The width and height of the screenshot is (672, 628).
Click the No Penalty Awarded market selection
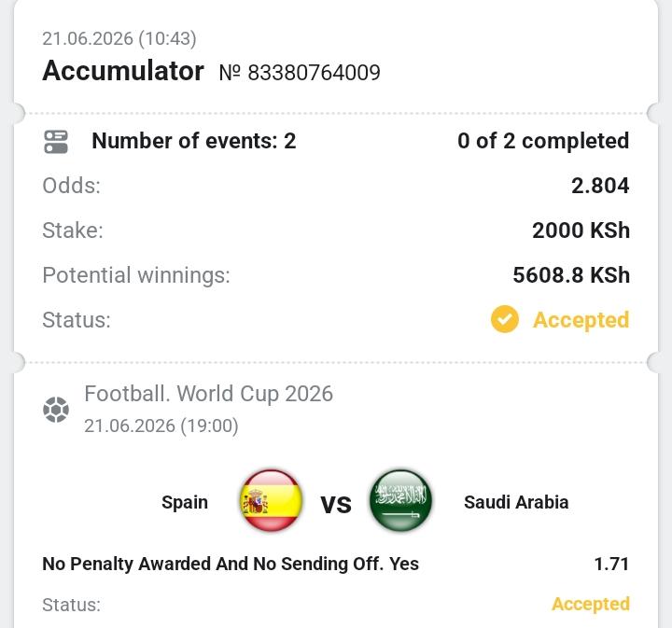pos(231,564)
